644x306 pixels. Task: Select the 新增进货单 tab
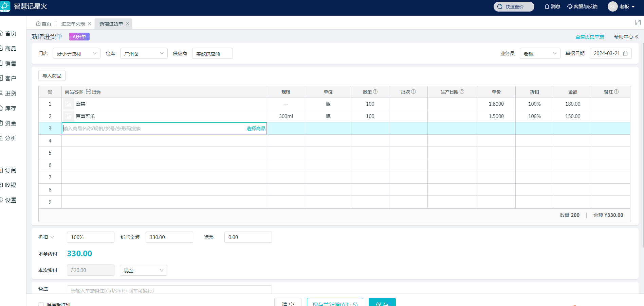point(111,24)
